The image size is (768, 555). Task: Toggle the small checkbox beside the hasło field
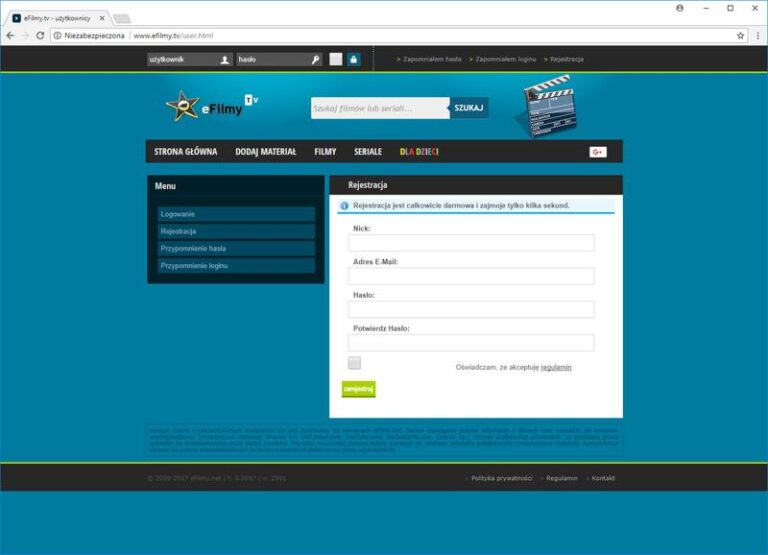point(336,59)
